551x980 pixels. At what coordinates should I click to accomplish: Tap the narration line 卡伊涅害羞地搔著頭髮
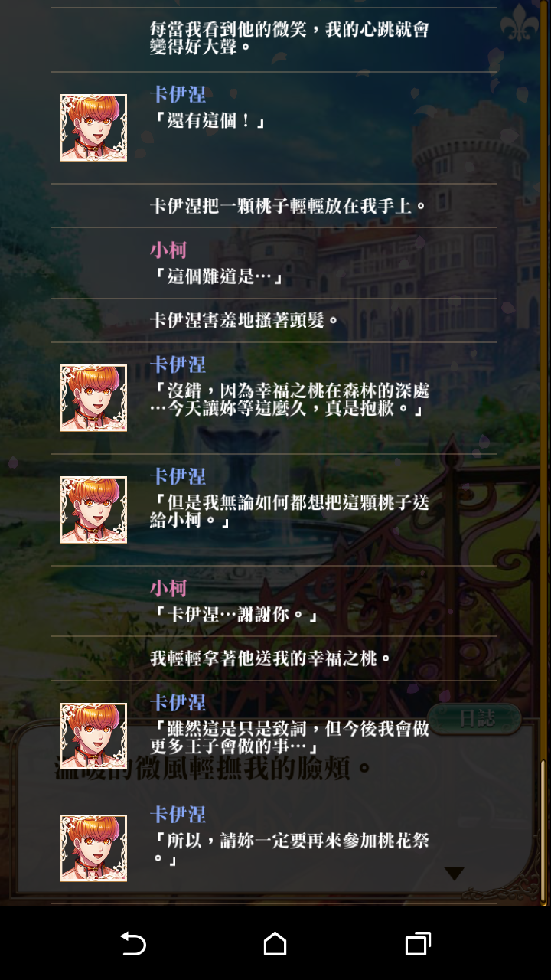[245, 320]
